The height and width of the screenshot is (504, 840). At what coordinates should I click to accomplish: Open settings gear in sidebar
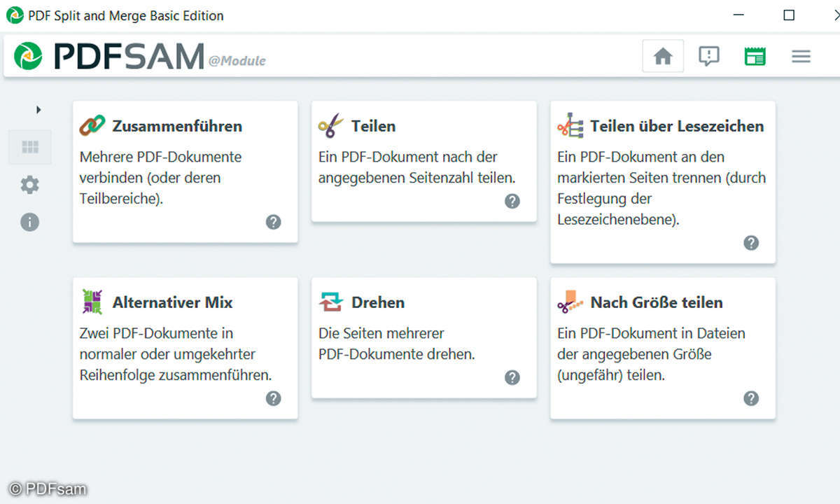29,185
